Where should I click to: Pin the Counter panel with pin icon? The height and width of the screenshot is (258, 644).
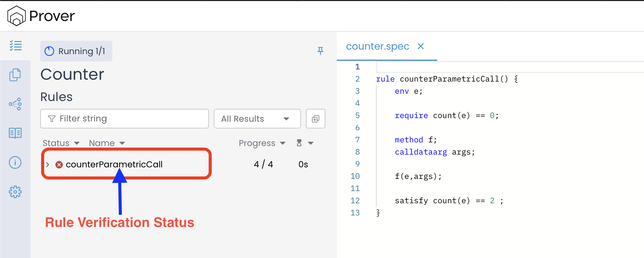click(320, 51)
